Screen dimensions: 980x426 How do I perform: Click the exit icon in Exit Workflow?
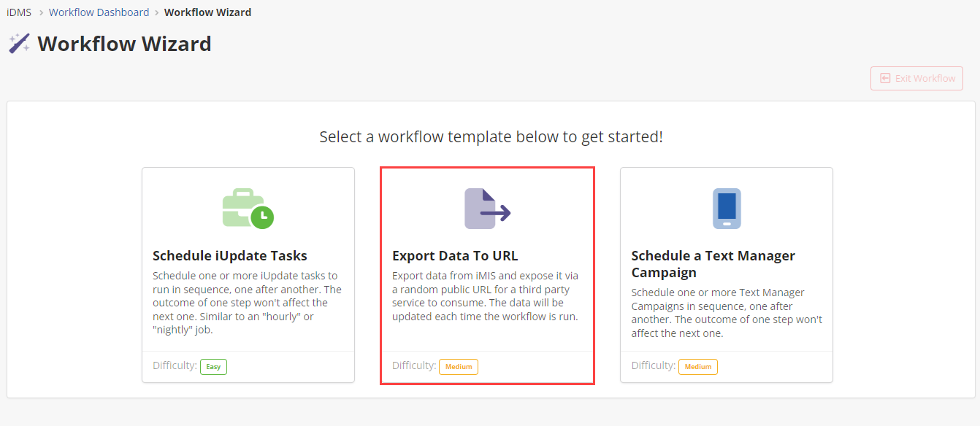(x=885, y=79)
